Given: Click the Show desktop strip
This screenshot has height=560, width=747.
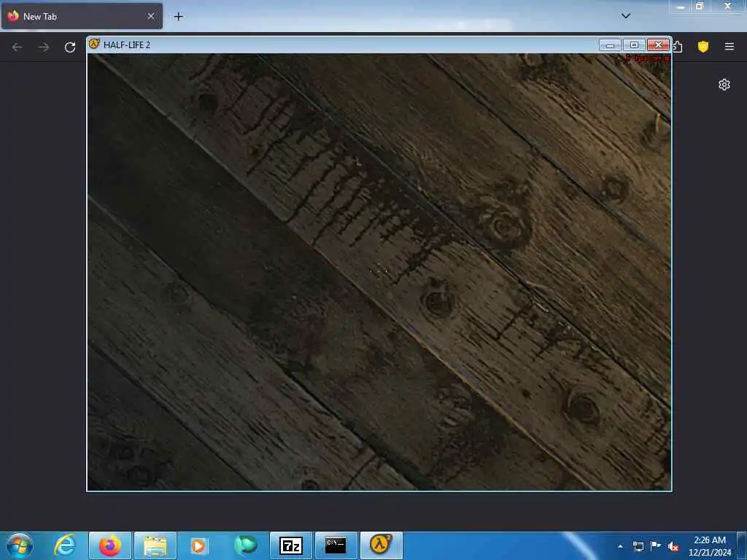Looking at the screenshot, I should click(x=742, y=545).
